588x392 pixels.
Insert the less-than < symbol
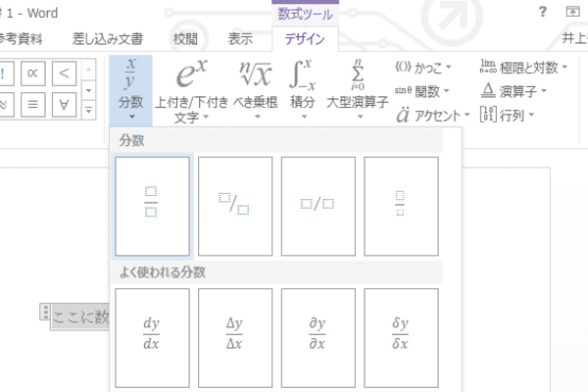point(64,73)
